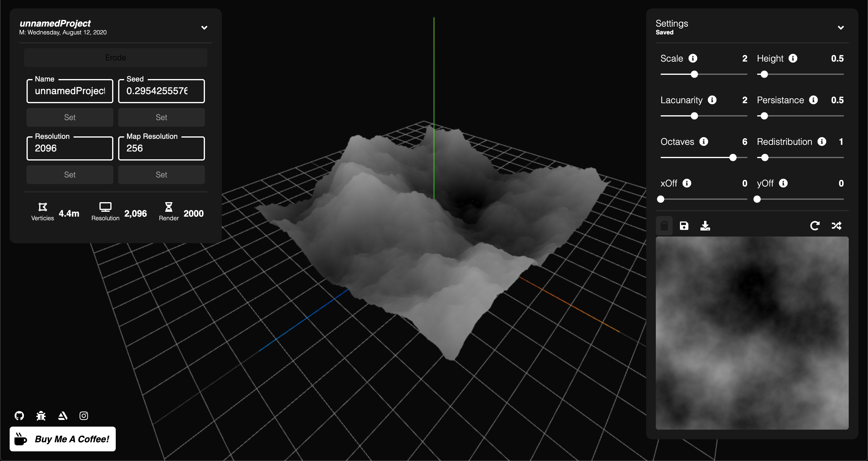
Task: Show info for Persistance setting
Action: click(x=813, y=100)
